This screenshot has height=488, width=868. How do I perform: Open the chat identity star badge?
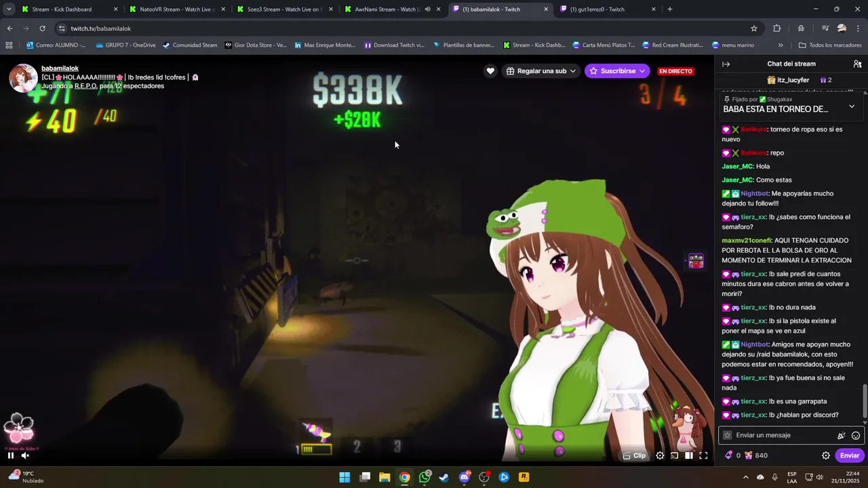click(728, 435)
